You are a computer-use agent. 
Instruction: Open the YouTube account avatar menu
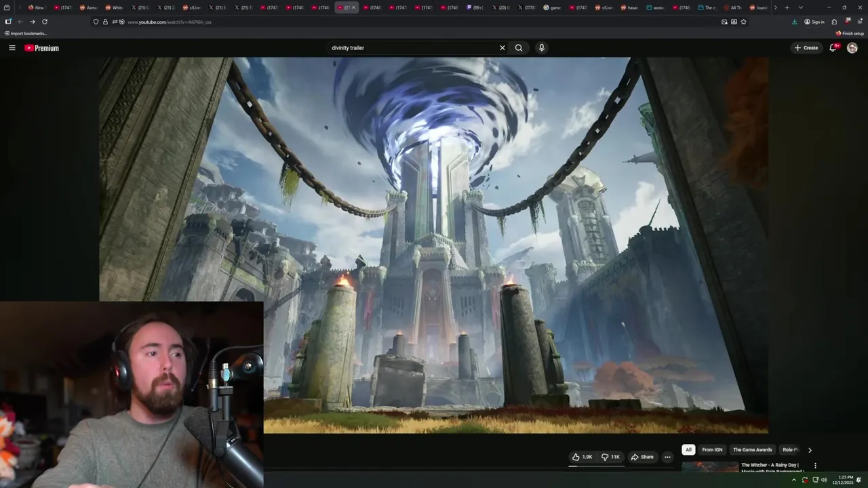pos(852,48)
